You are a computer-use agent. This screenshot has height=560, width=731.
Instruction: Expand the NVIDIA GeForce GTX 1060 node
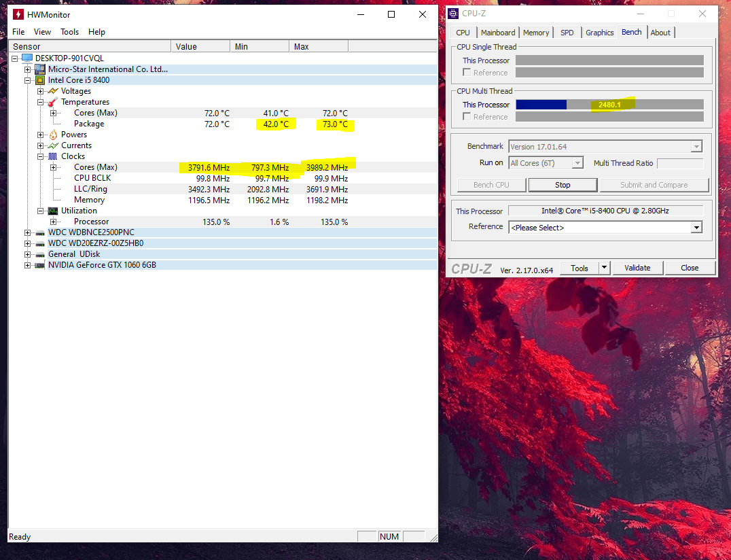click(27, 265)
